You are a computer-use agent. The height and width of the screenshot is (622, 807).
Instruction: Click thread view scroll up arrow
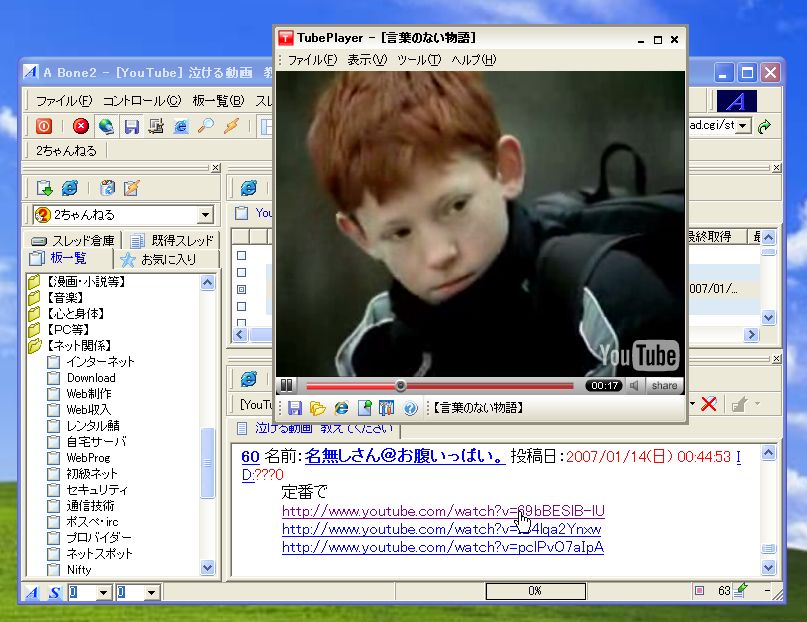pos(768,453)
